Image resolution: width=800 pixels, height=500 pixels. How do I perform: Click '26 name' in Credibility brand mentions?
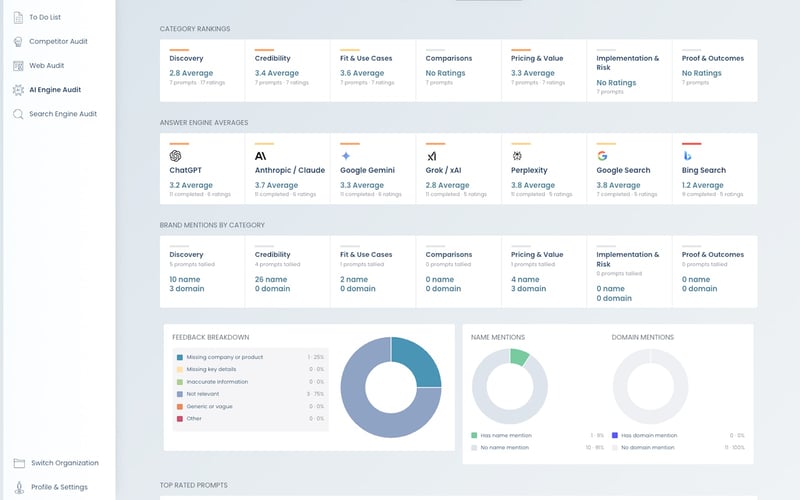pyautogui.click(x=271, y=280)
